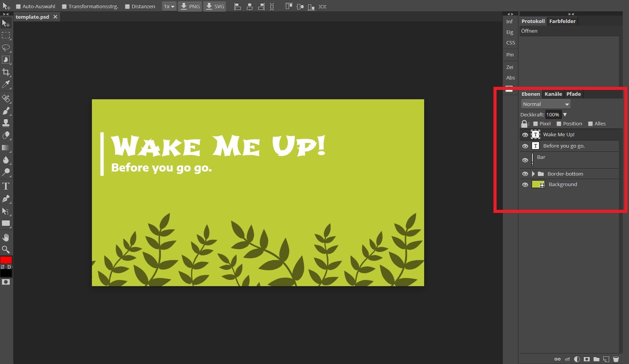629x364 pixels.
Task: Open the Deckkraft opacity slider arrow
Action: coord(565,114)
